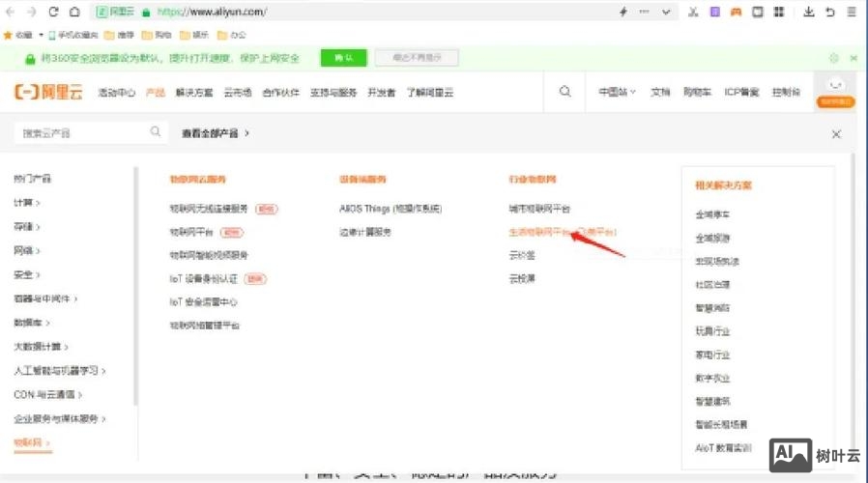The image size is (868, 483).
Task: Open 解决方案 in the top navigation
Action: tap(194, 93)
